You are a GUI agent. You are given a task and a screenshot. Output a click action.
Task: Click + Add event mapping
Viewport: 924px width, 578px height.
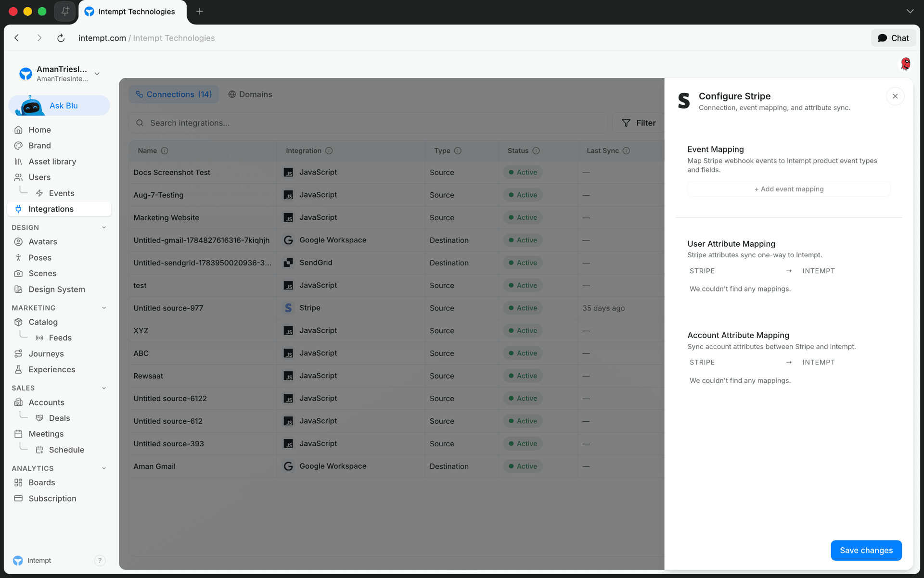pos(789,189)
